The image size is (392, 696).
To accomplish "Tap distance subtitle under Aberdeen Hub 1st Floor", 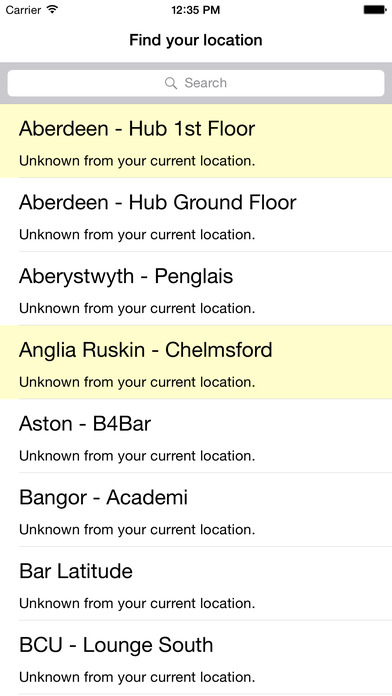I will tap(137, 161).
